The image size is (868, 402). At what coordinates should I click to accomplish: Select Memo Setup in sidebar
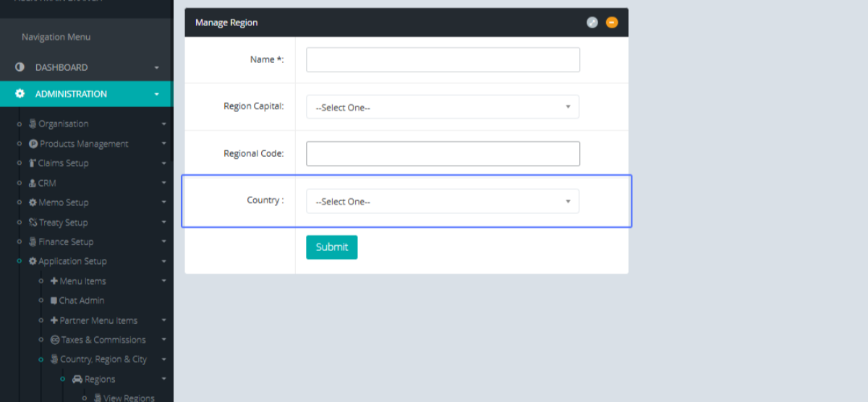pos(63,202)
